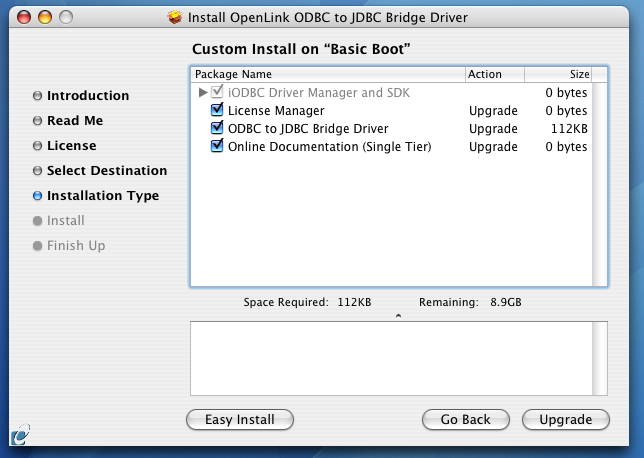Uncheck the Online Documentation (Single Tier) package
The image size is (644, 458).
pyautogui.click(x=217, y=146)
